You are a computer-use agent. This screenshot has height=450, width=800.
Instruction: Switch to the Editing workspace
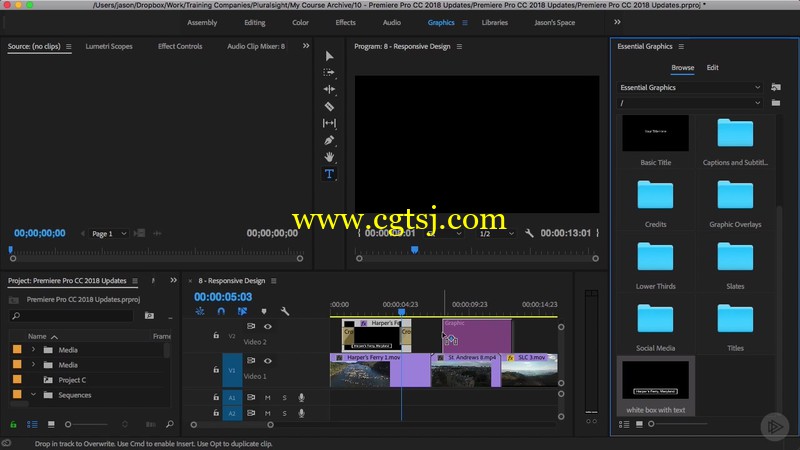[255, 22]
